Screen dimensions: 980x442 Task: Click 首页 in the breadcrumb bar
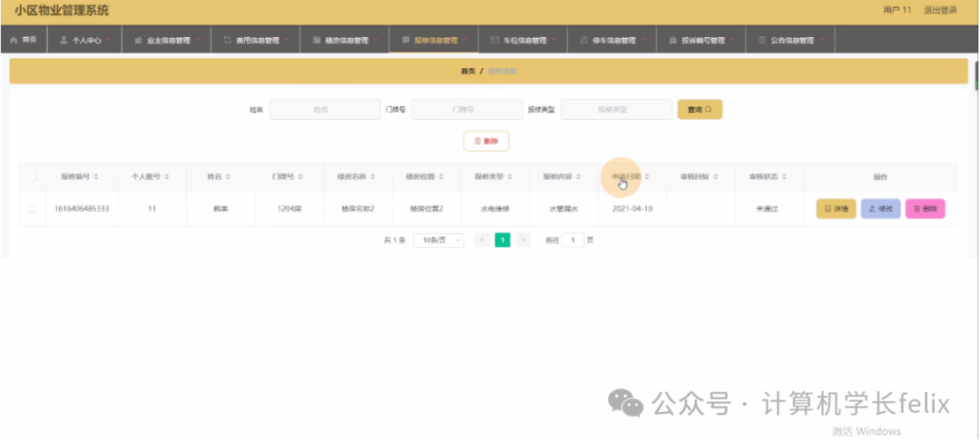468,72
